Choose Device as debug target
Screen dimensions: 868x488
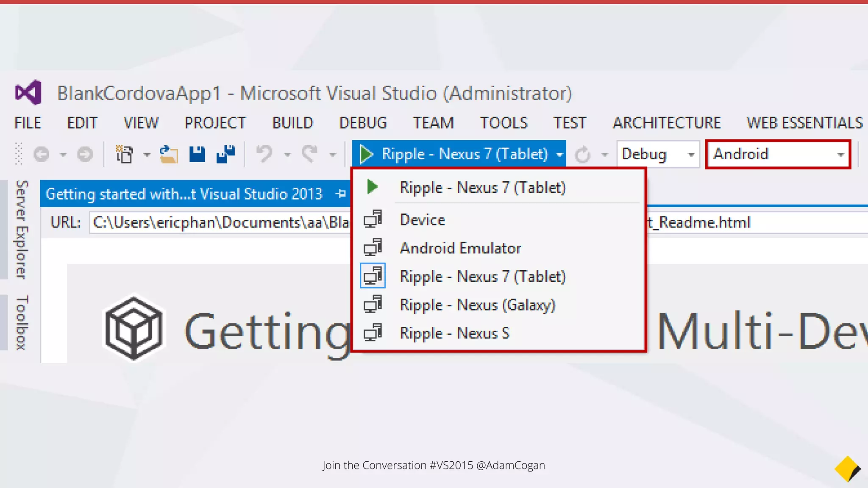tap(498, 219)
